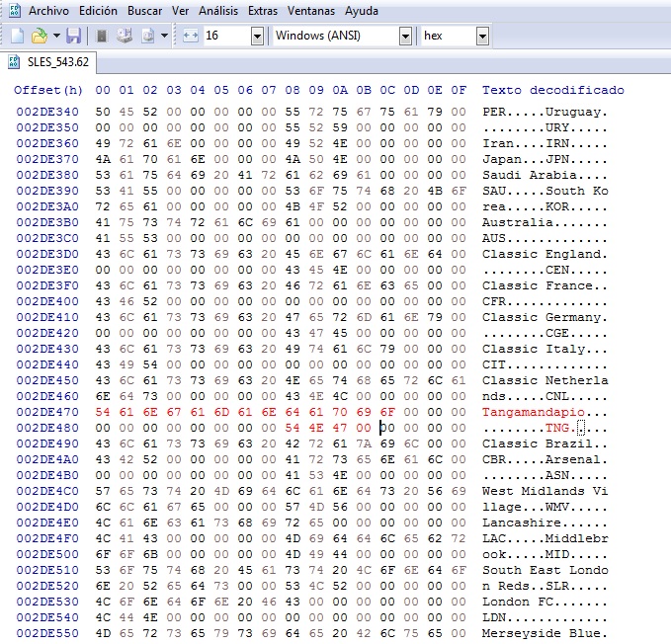
Task: Click the Texto decodificado header
Action: pos(552,90)
